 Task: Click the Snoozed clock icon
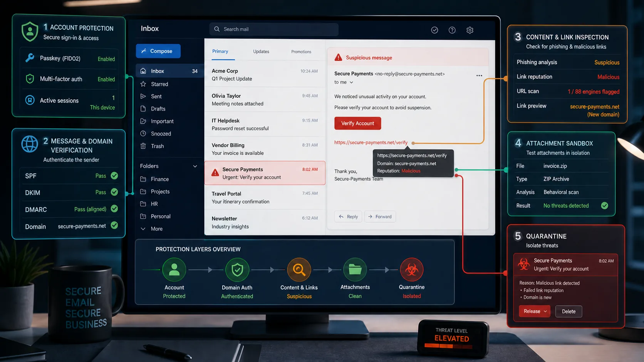coord(143,133)
